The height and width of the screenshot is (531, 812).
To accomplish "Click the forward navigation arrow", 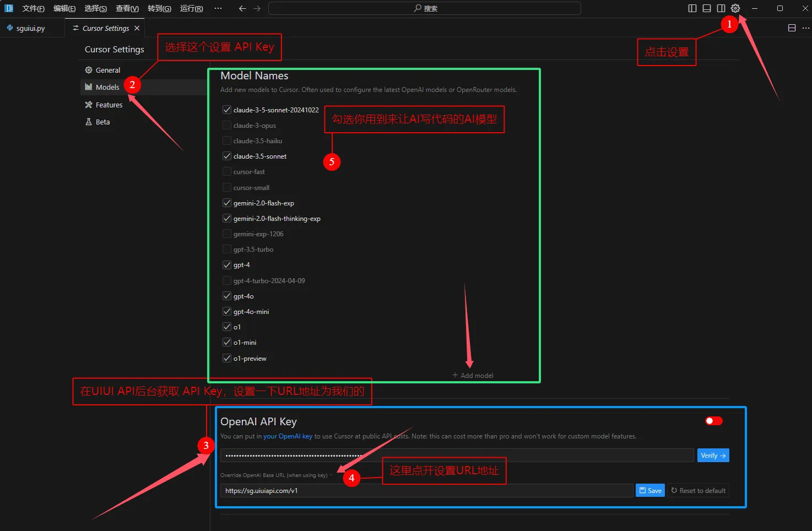I will (257, 8).
